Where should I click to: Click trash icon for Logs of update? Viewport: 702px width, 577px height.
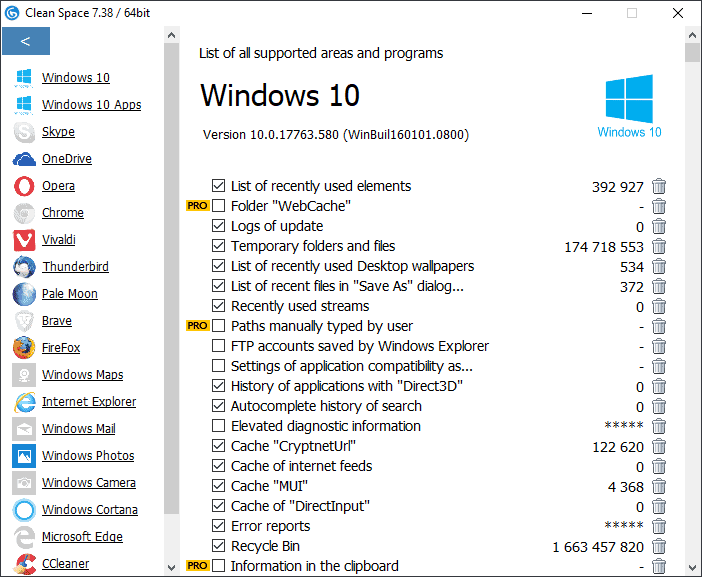click(x=659, y=227)
